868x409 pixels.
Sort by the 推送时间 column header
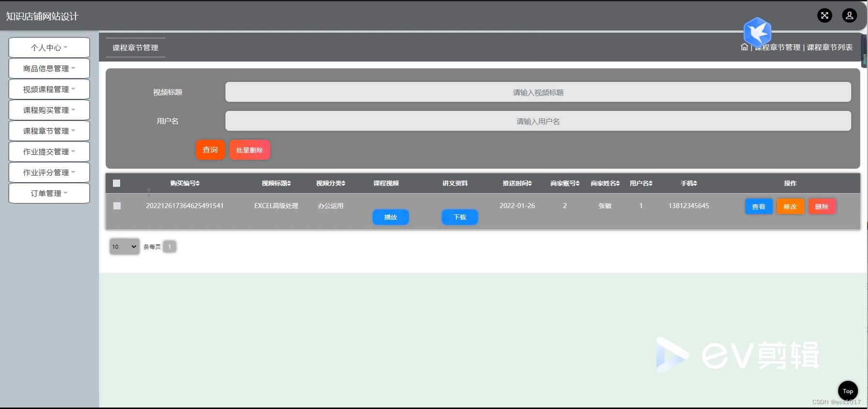[517, 183]
